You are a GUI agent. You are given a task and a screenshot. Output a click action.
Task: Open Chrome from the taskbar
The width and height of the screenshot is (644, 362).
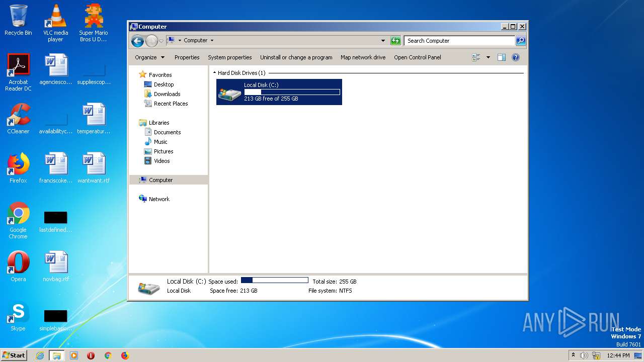108,355
